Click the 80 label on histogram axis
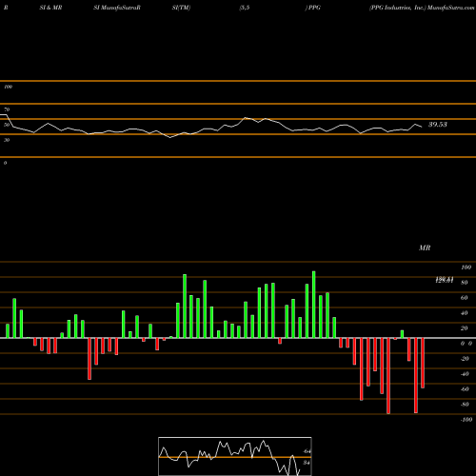Viewport: 476px width, 476px height. (465, 283)
